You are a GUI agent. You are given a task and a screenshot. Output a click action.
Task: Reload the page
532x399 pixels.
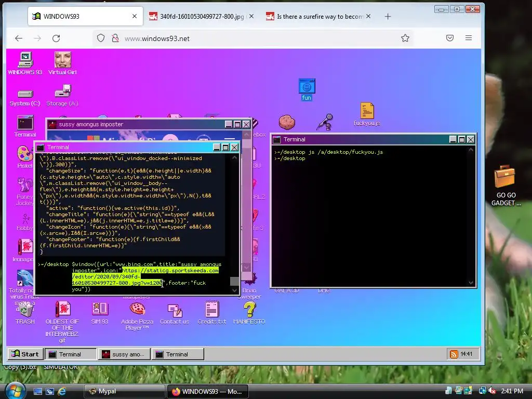pos(56,38)
